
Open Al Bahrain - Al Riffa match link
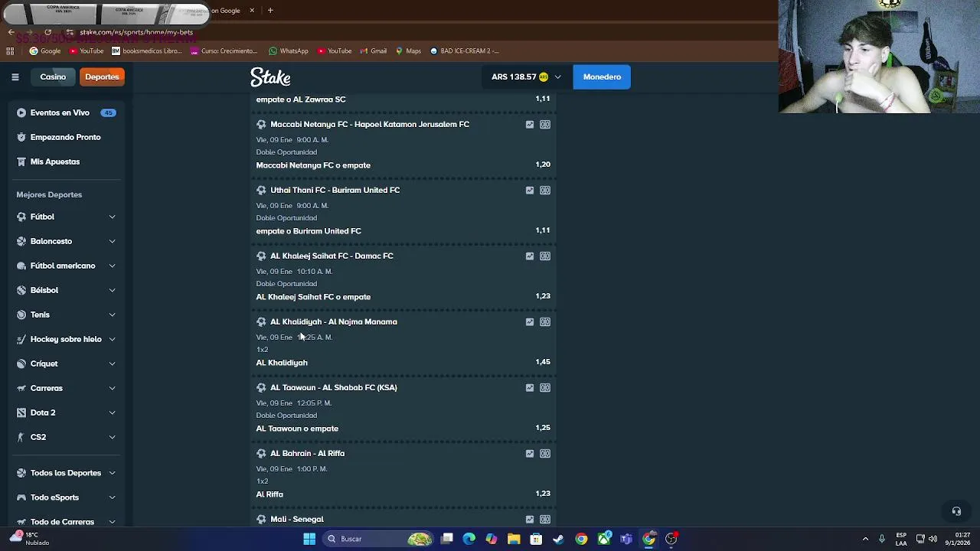[x=307, y=453]
